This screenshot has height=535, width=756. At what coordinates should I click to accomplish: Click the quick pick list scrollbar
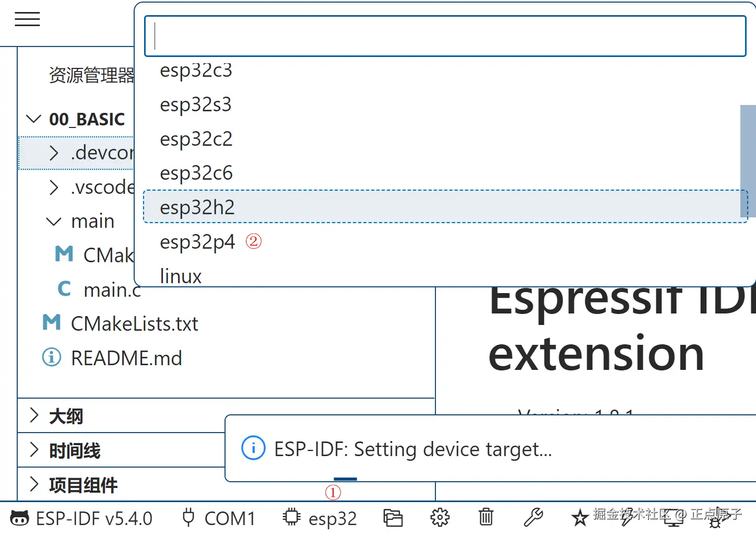tap(748, 161)
